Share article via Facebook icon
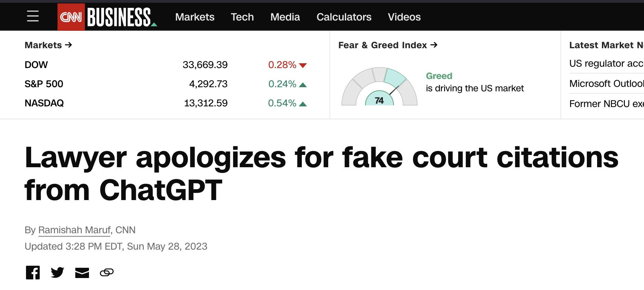644x290 pixels. coord(33,272)
